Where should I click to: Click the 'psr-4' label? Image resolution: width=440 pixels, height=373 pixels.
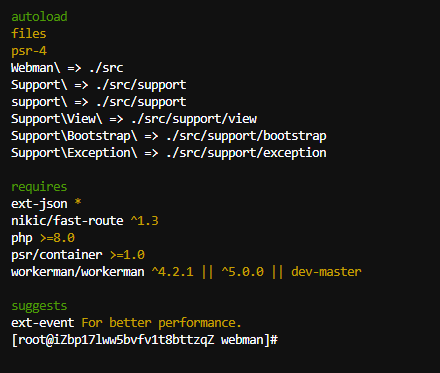point(29,51)
